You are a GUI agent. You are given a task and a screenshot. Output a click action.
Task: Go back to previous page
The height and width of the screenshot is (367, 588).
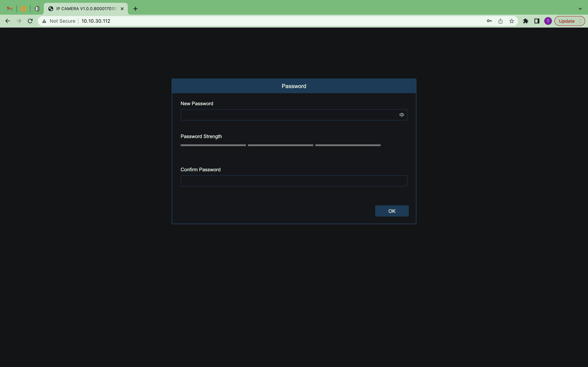click(8, 21)
